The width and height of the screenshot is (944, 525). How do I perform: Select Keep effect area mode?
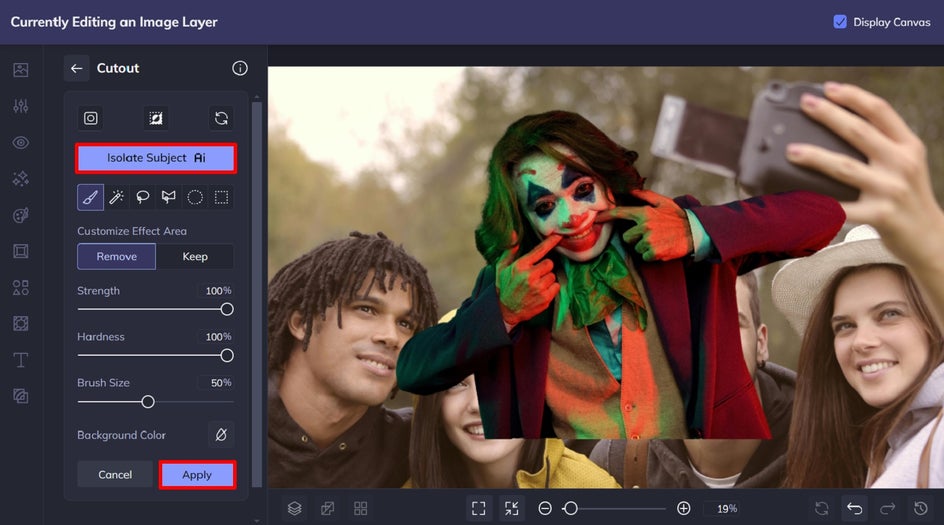[195, 256]
